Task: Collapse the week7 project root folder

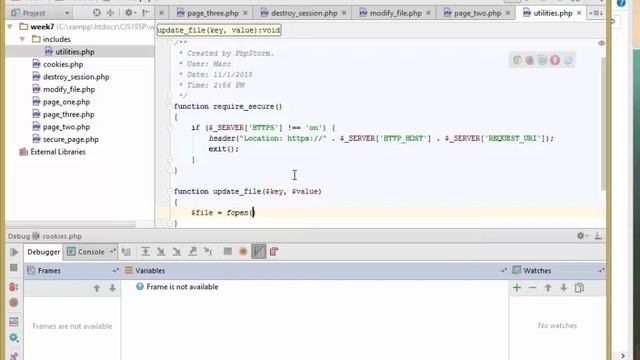Action: (10, 27)
